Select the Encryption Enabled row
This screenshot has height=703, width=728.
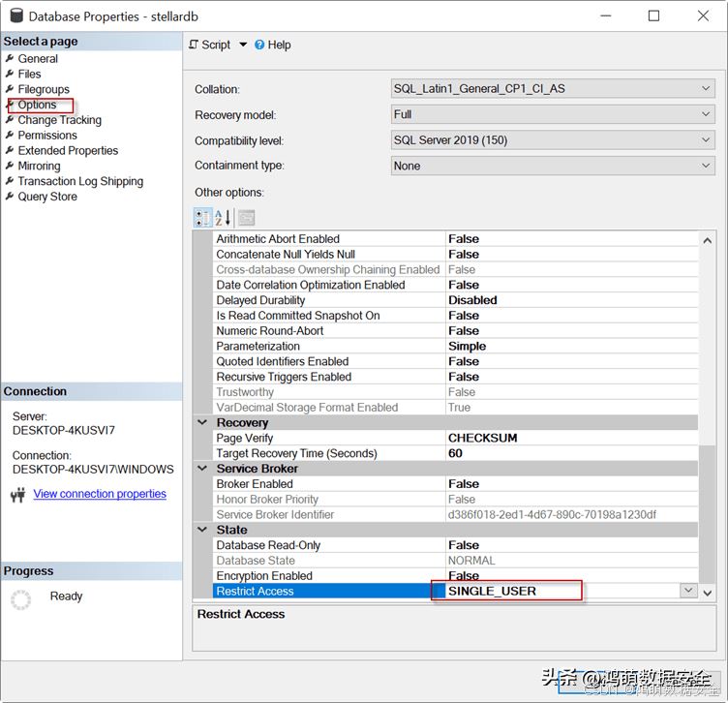pyautogui.click(x=457, y=576)
